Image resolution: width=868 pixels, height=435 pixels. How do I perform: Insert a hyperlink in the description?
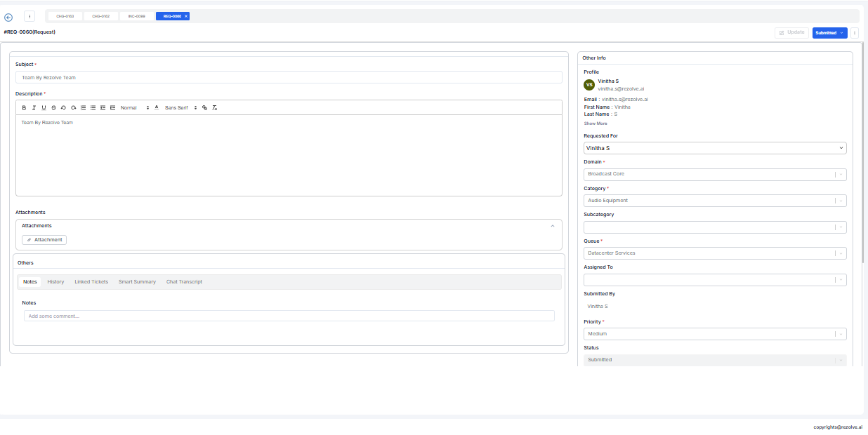coord(205,107)
